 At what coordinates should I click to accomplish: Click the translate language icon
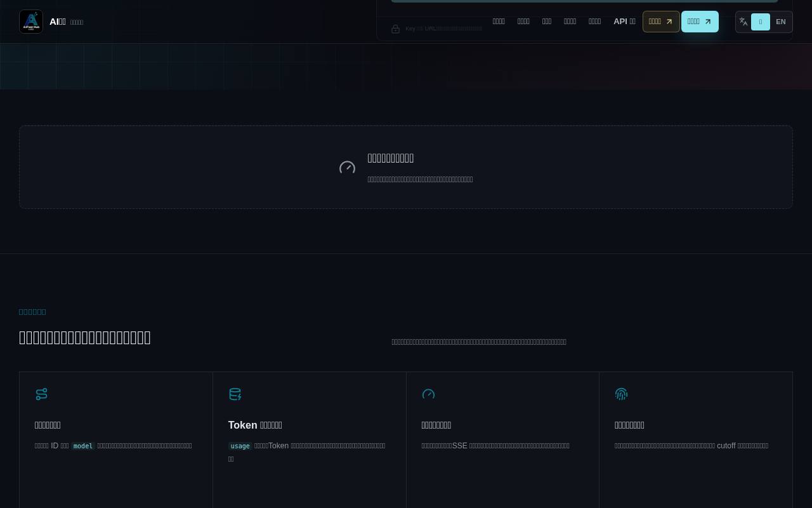click(x=743, y=22)
